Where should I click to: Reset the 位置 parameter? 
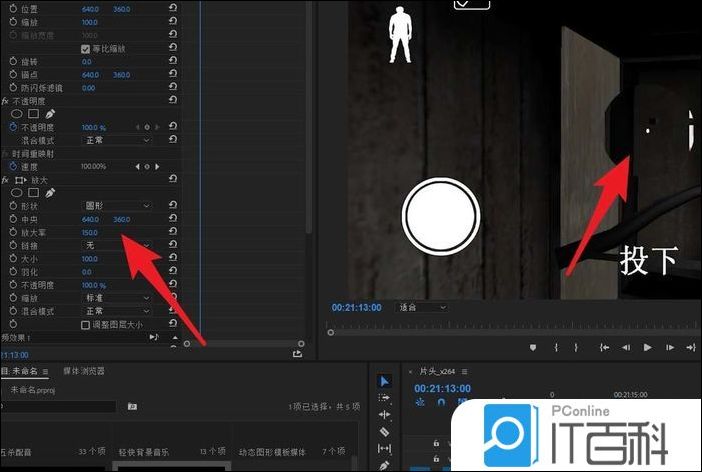pos(173,8)
